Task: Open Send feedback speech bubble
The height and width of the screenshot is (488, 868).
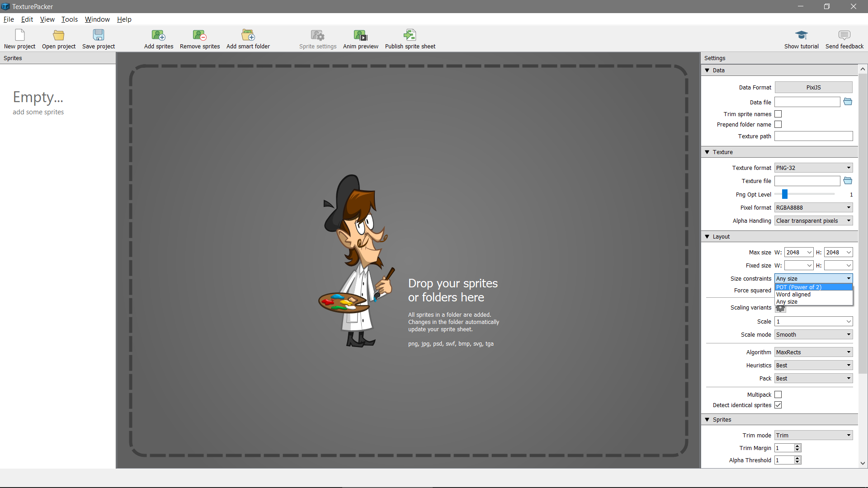Action: pyautogui.click(x=844, y=35)
